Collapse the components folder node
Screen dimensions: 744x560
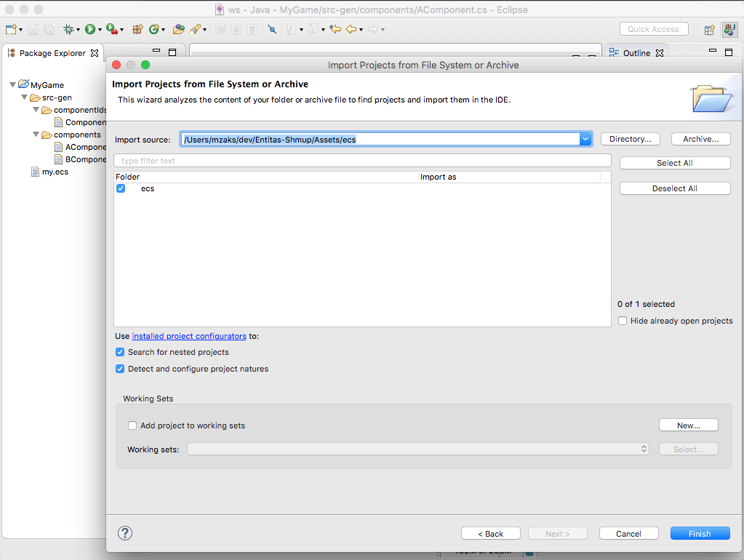click(36, 135)
